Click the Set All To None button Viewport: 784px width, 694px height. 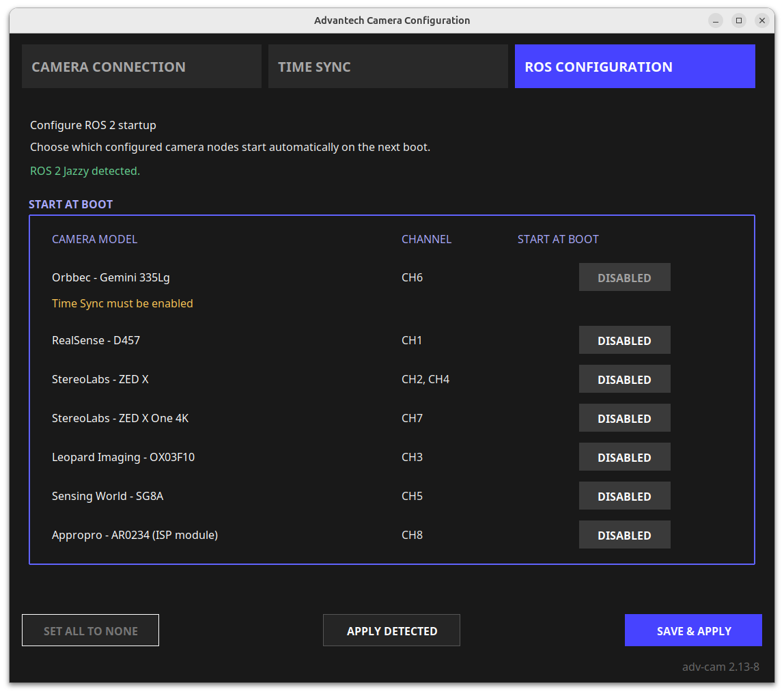91,630
